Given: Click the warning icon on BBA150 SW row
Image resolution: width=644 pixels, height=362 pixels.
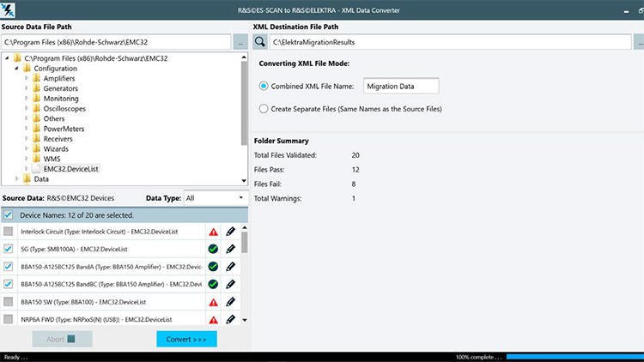Looking at the screenshot, I should click(x=213, y=302).
